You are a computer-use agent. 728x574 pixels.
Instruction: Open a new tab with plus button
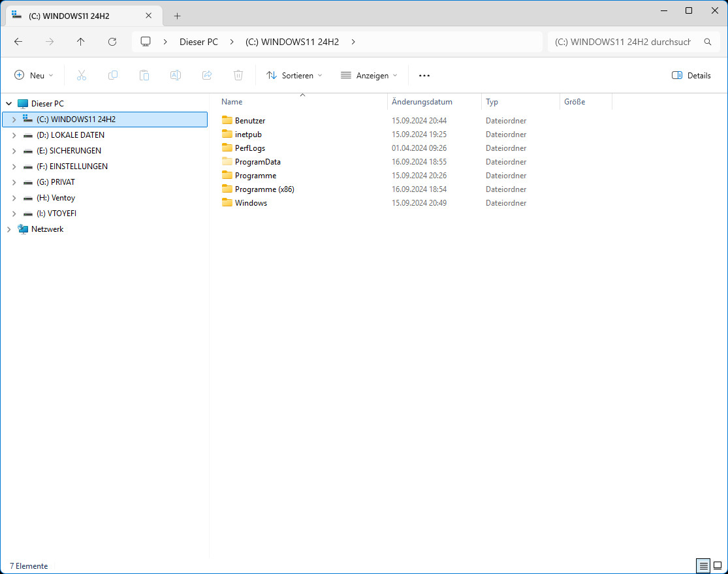point(177,16)
